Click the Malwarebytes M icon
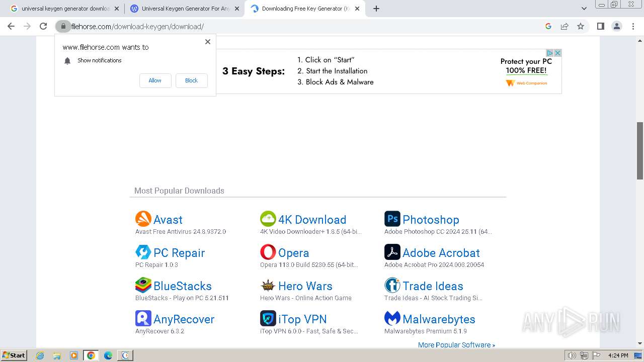 pyautogui.click(x=392, y=318)
